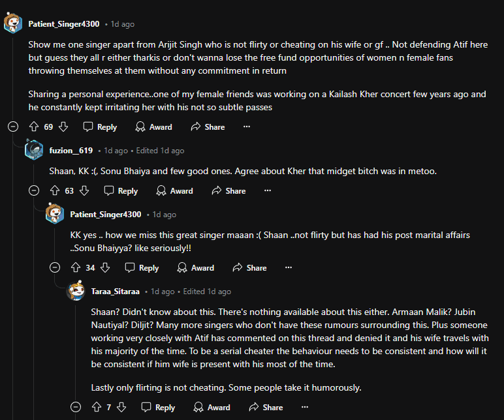
Task: Upvote the comment with 34 points
Action: coord(76,267)
